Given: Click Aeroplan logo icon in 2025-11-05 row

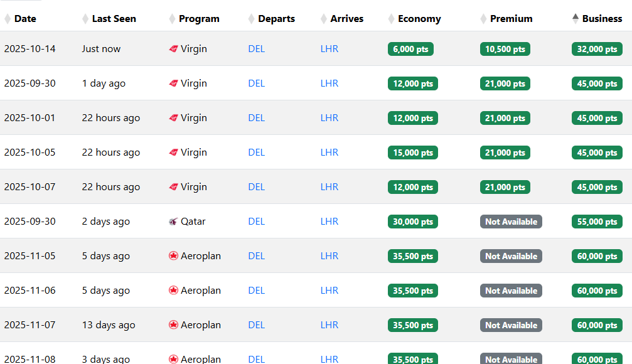Looking at the screenshot, I should tap(174, 256).
